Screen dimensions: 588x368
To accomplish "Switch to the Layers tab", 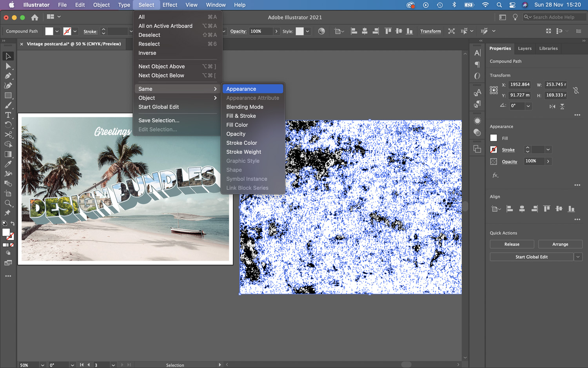I will [524, 49].
